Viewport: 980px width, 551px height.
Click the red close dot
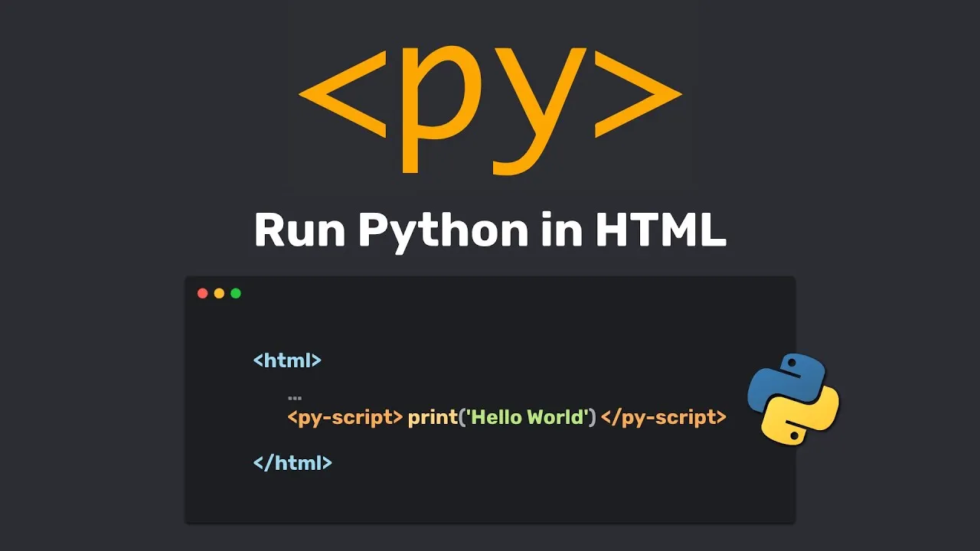202,293
